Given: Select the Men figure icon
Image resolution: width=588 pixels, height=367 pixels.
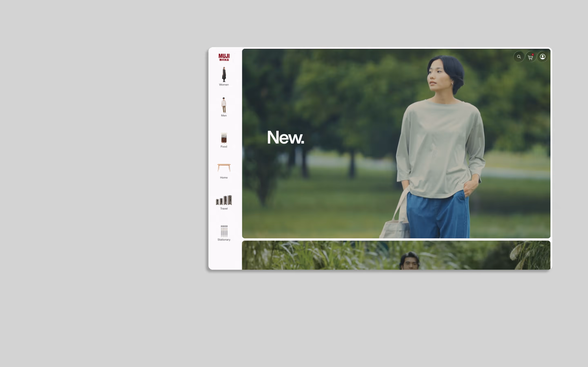Looking at the screenshot, I should (x=224, y=105).
